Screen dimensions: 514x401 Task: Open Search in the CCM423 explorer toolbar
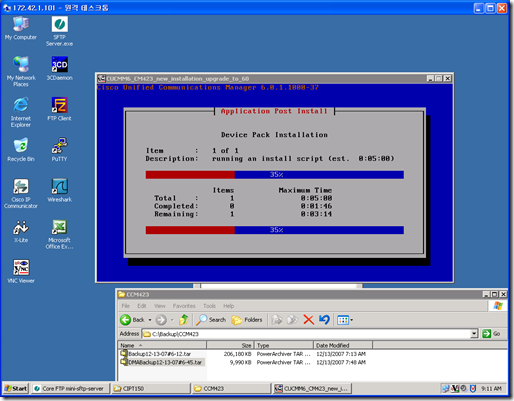(x=211, y=320)
